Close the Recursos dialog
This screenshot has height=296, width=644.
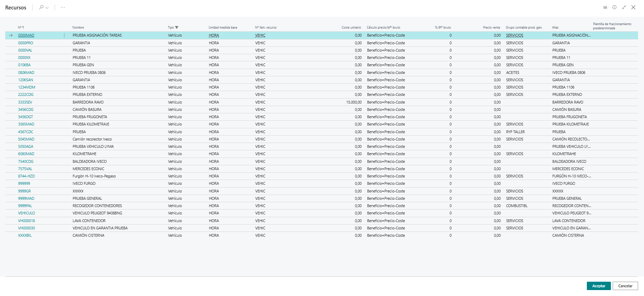pos(633,7)
